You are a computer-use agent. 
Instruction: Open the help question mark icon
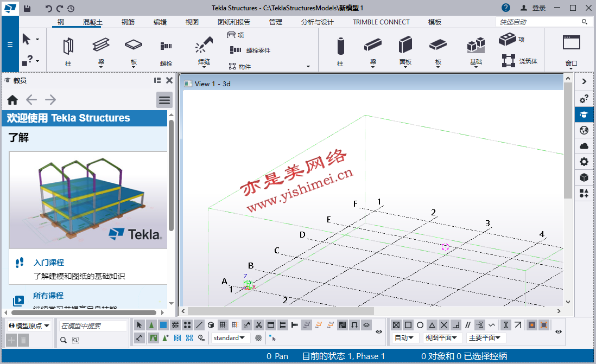pos(505,8)
